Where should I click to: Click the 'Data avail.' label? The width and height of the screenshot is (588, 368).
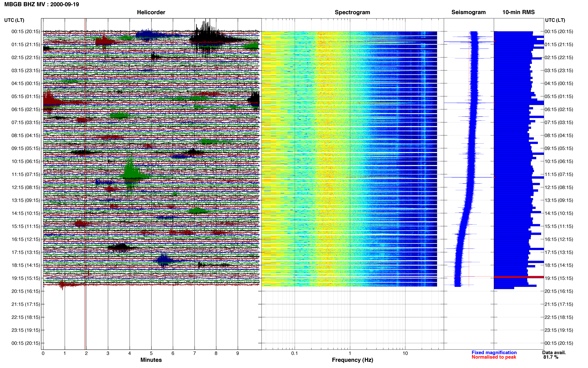pos(554,353)
